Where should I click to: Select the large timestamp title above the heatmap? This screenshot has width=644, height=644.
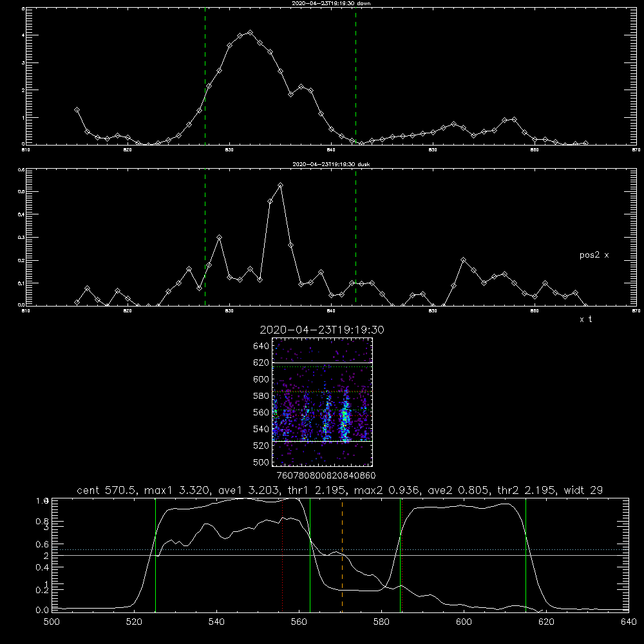point(322,330)
